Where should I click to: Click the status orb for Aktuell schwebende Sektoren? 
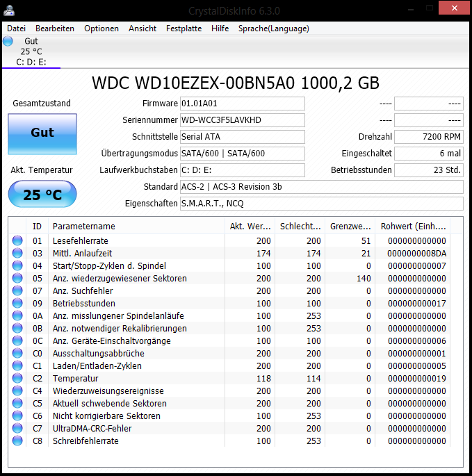pos(17,403)
